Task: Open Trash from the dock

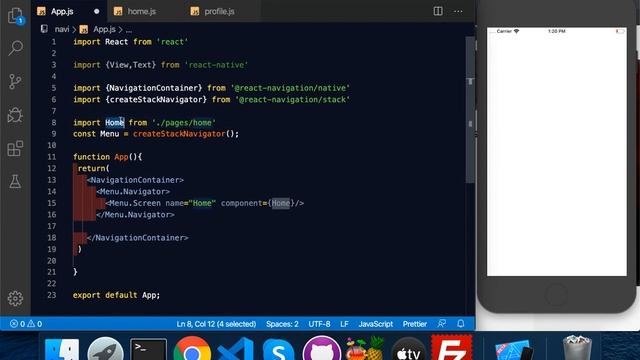Action: pyautogui.click(x=577, y=348)
